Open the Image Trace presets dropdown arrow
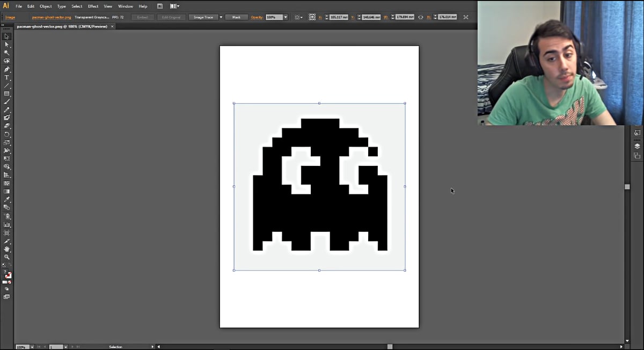Viewport: 644px width, 350px height. (221, 17)
